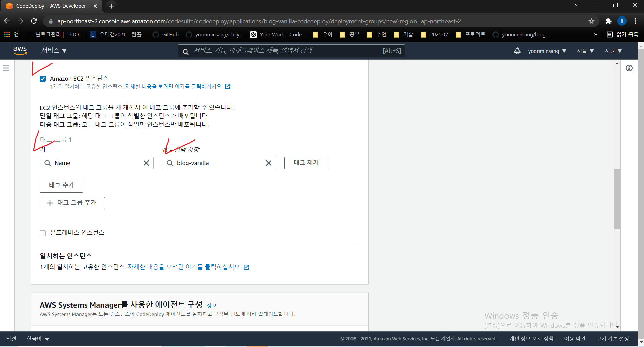Click the Remove tag button
The image size is (644, 347).
coord(306,163)
